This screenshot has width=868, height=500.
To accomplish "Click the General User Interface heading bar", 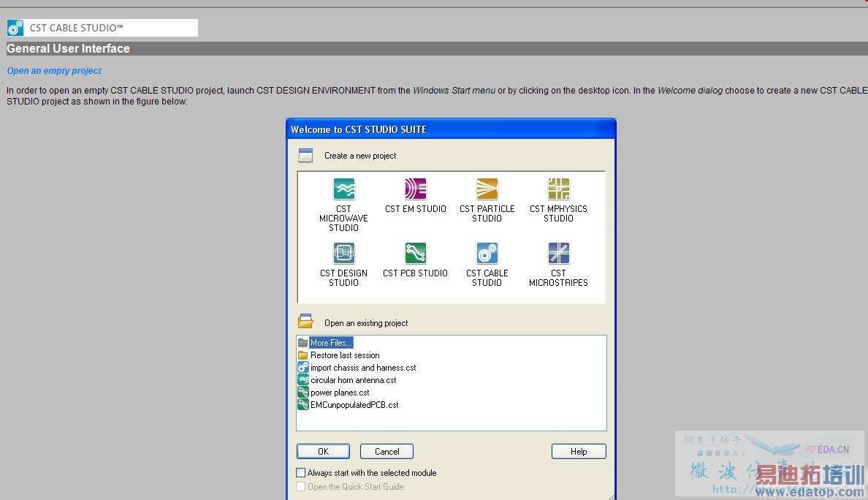I will tap(438, 49).
